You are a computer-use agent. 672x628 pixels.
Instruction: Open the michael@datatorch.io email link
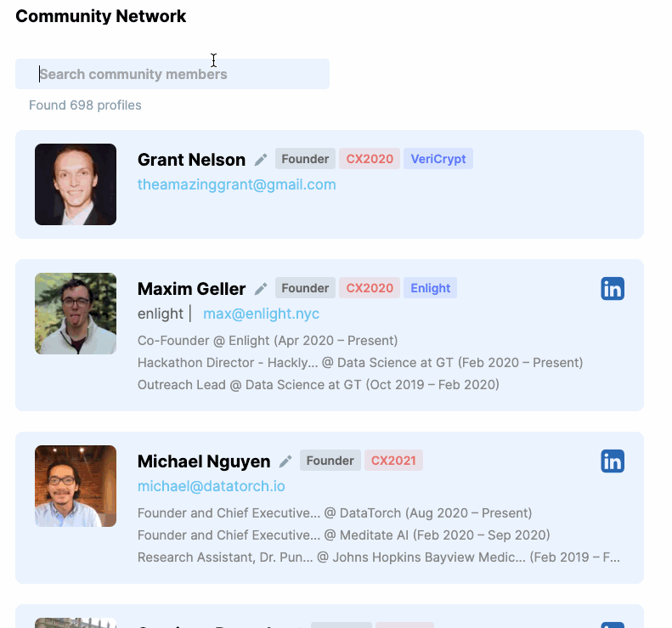212,486
